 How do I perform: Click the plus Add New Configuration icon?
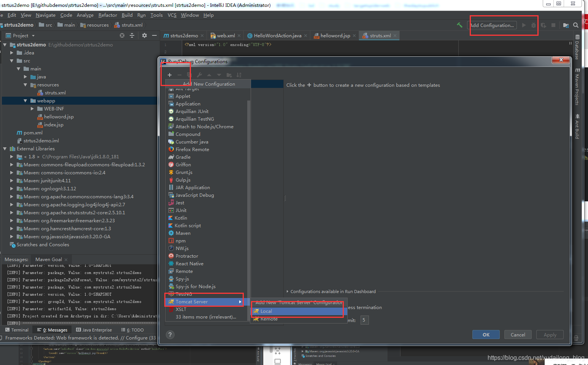(170, 75)
